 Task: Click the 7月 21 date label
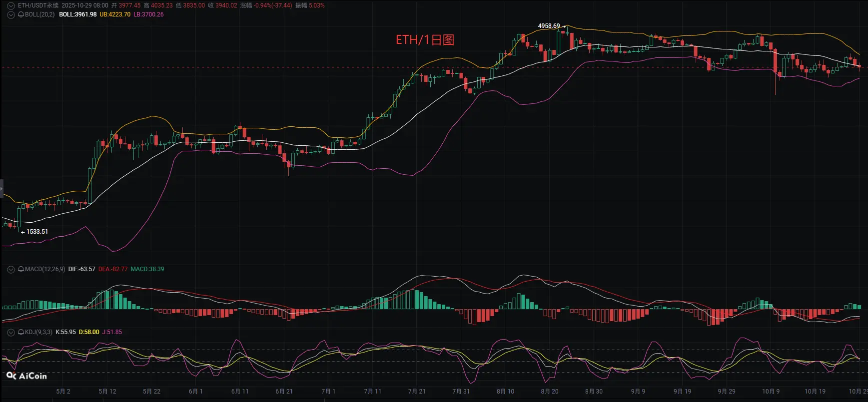point(417,392)
